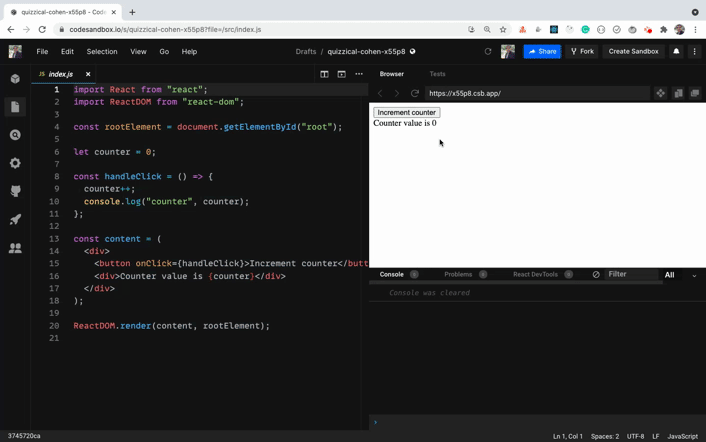This screenshot has width=706, height=442.
Task: Open a new Chrome tab
Action: 132,12
